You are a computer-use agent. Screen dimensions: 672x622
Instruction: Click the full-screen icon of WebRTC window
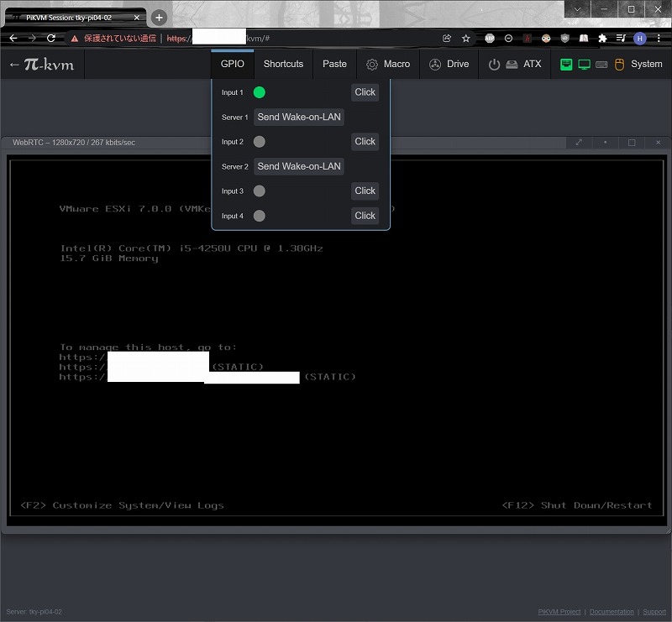click(579, 143)
